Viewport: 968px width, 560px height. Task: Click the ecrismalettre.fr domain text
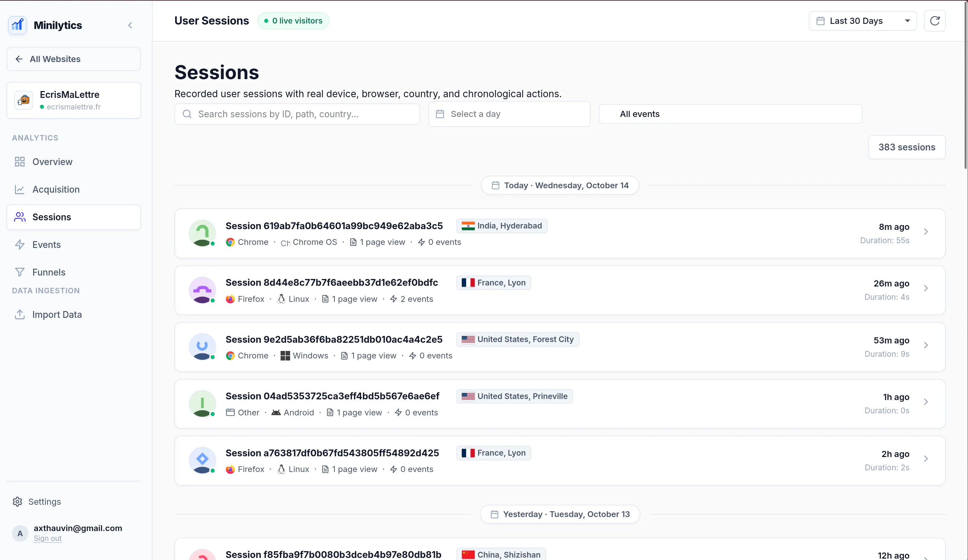[x=74, y=107]
